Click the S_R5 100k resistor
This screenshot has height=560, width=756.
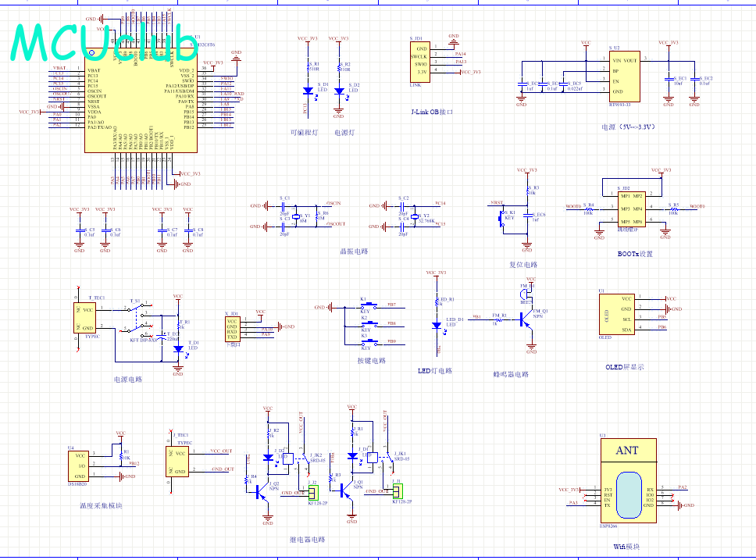673,209
